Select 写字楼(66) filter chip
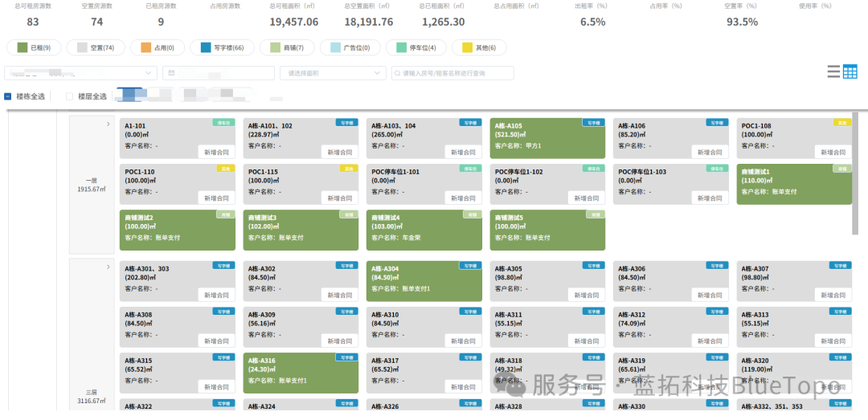The width and height of the screenshot is (868, 420). click(x=222, y=48)
